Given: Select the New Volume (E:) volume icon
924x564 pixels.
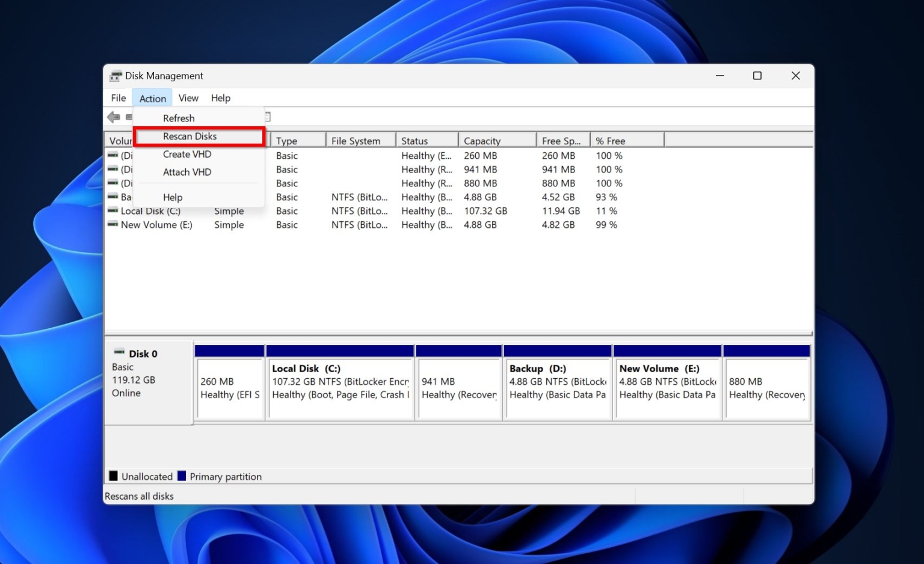Looking at the screenshot, I should click(x=113, y=225).
